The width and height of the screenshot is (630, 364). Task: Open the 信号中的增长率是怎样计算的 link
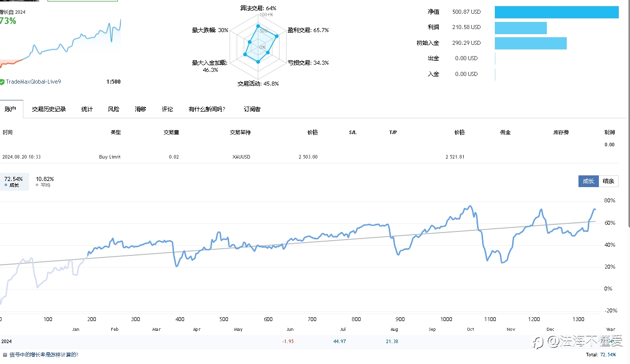[x=44, y=355]
